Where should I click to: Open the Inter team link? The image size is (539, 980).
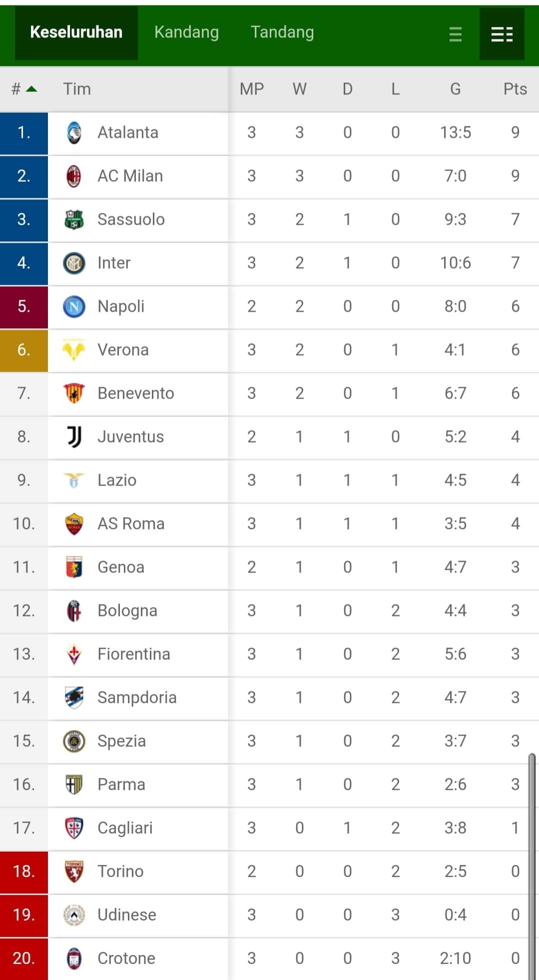click(x=114, y=263)
